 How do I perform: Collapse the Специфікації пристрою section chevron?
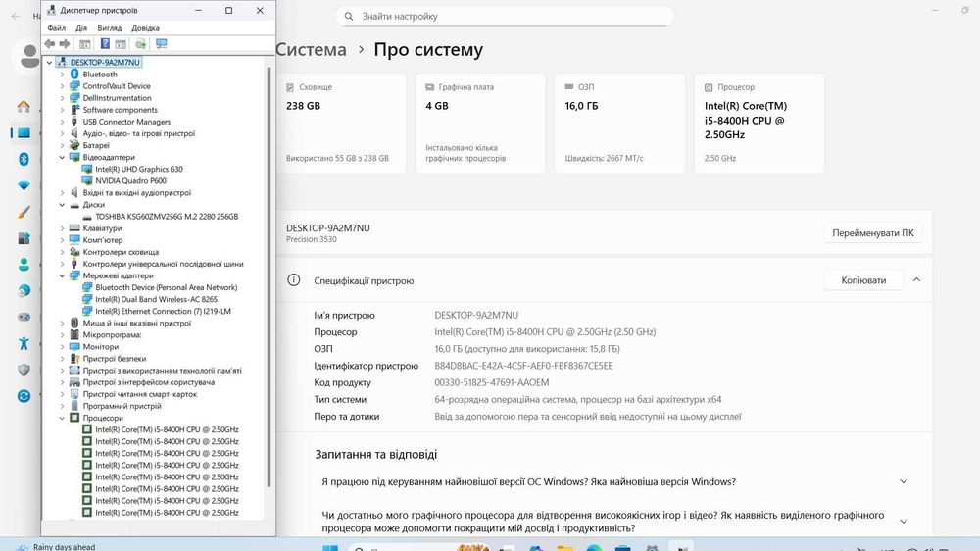point(916,280)
